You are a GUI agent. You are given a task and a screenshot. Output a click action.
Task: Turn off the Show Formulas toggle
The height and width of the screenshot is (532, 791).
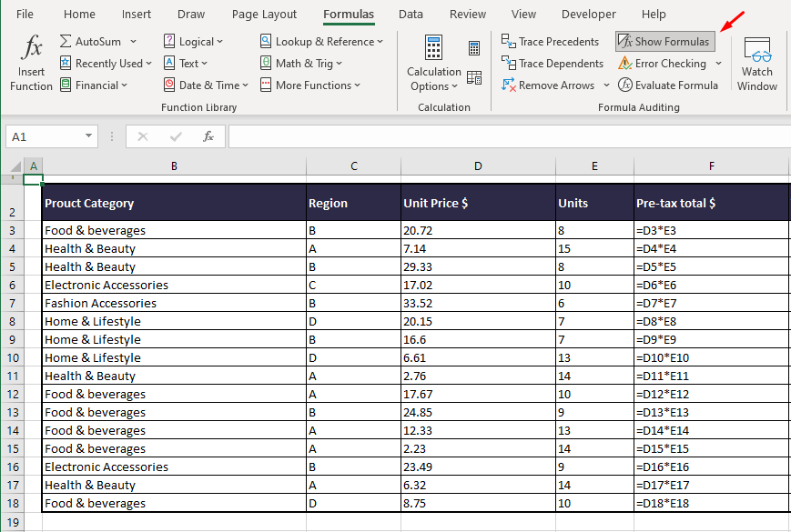coord(664,40)
